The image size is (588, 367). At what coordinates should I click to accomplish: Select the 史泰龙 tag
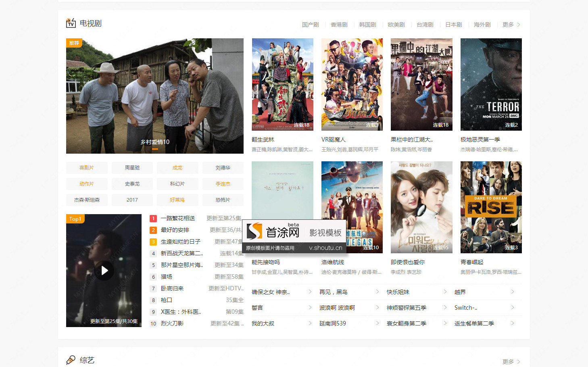132,184
